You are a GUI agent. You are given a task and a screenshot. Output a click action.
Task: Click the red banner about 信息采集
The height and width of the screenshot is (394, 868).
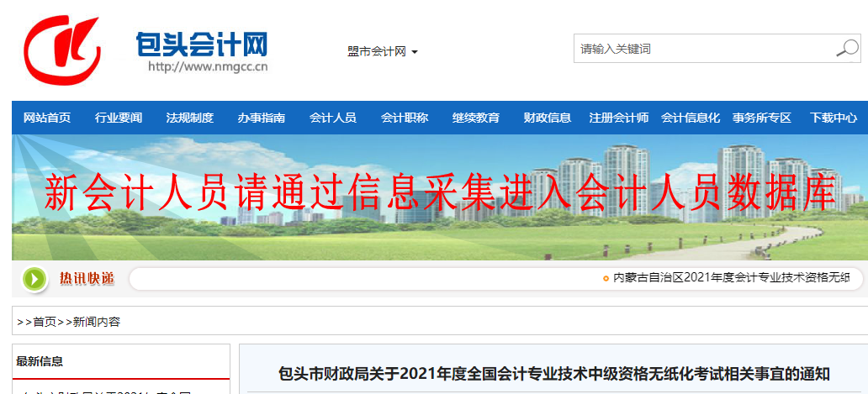click(x=439, y=193)
